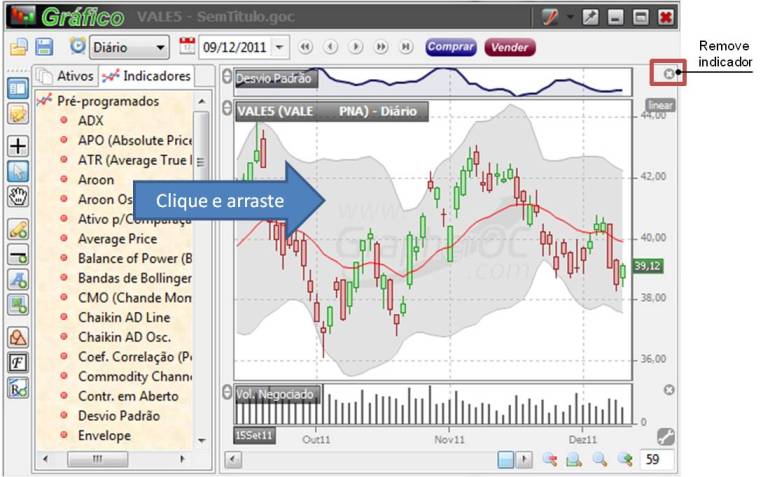Screen dimensions: 763x477
Task: Select the crosshair plus tool
Action: click(18, 146)
